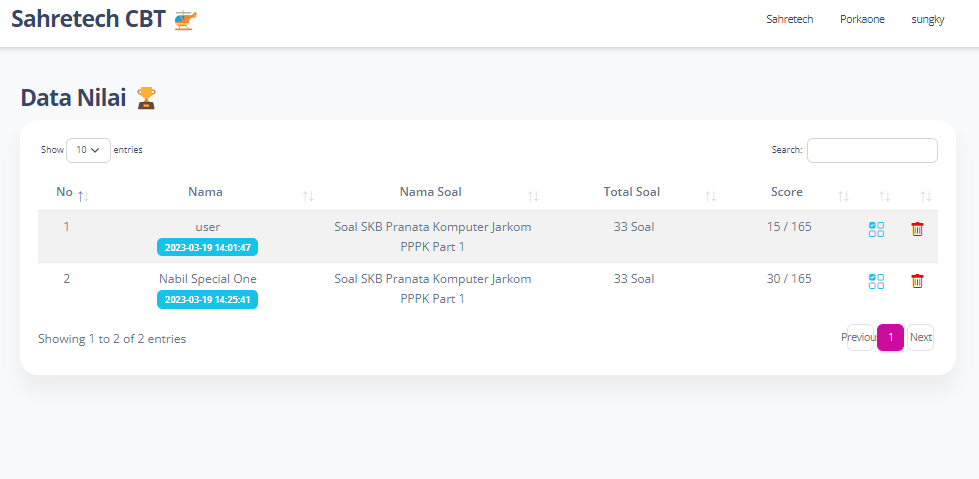Open the Sahretech menu item

pyautogui.click(x=790, y=19)
